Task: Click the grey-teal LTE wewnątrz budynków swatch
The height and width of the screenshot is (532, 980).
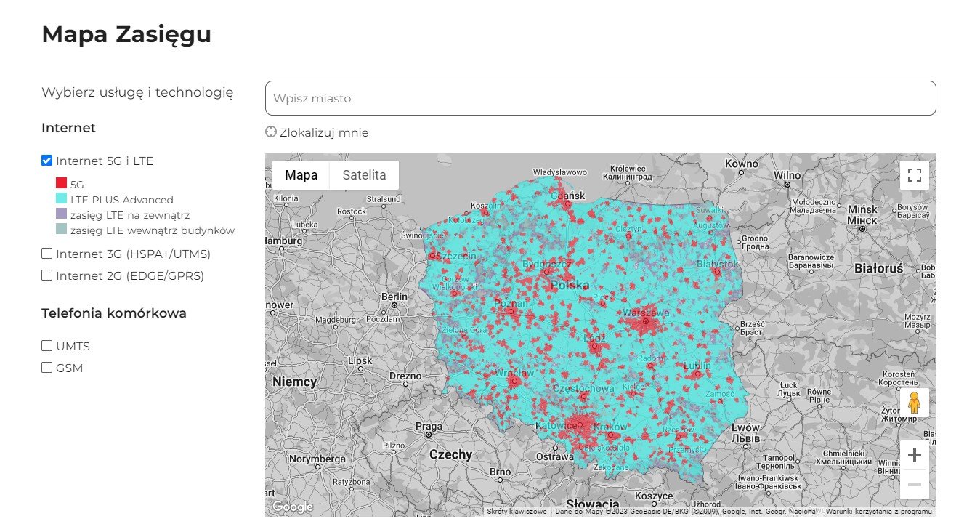Action: [x=62, y=230]
